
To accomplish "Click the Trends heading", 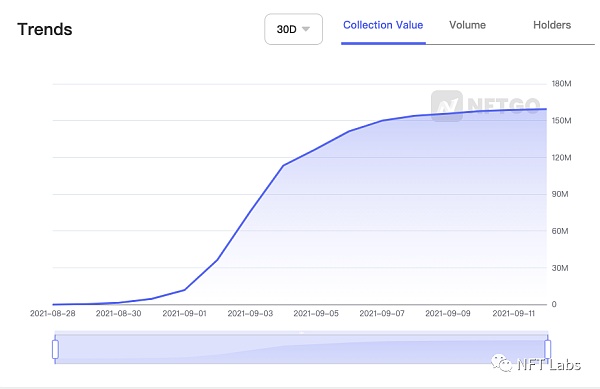I will point(45,29).
